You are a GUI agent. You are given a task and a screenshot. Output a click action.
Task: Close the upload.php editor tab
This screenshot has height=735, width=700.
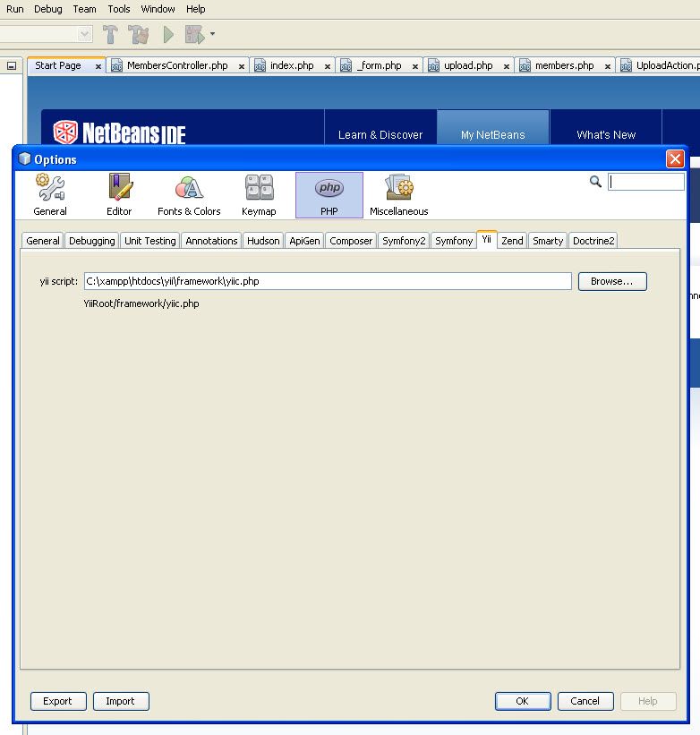pyautogui.click(x=507, y=66)
